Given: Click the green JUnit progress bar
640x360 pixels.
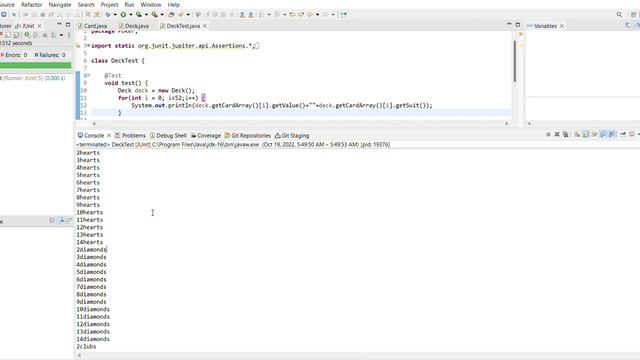Looking at the screenshot, I should coord(36,65).
